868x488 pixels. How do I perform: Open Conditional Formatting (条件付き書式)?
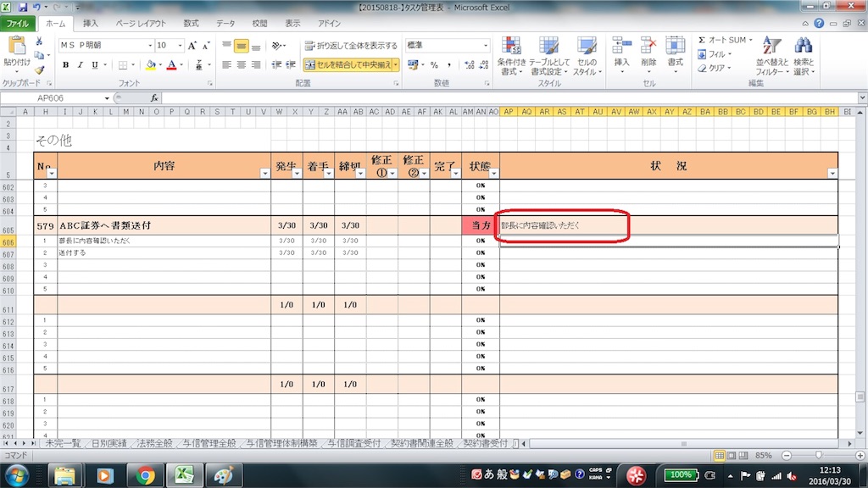(x=511, y=55)
